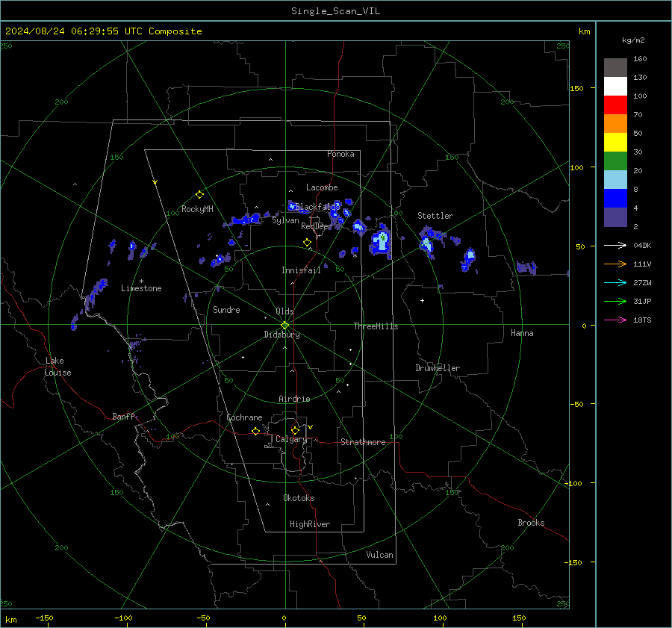Select the gray 130-160 color swatch
Viewport: 672px width, 628px height.
point(615,68)
